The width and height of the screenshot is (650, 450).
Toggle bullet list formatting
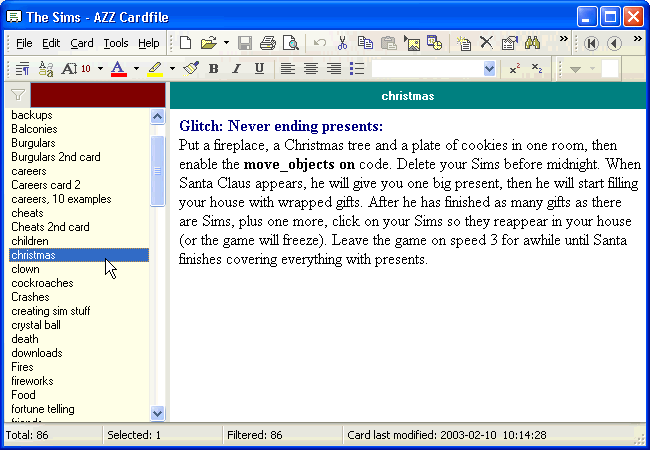357,69
